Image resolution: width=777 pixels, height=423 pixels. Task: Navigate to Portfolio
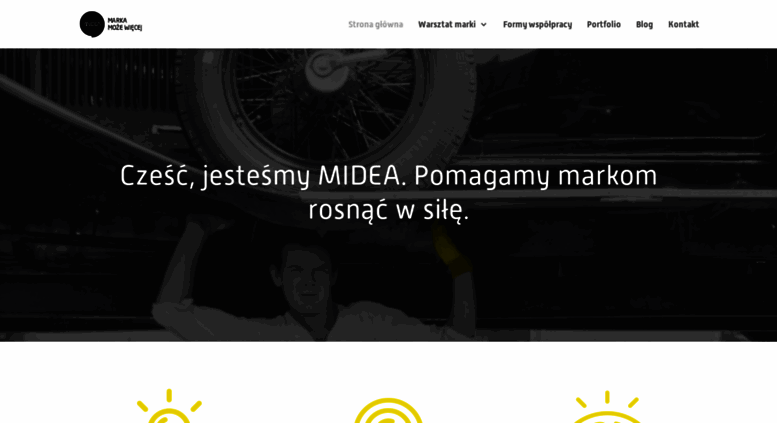tap(604, 24)
